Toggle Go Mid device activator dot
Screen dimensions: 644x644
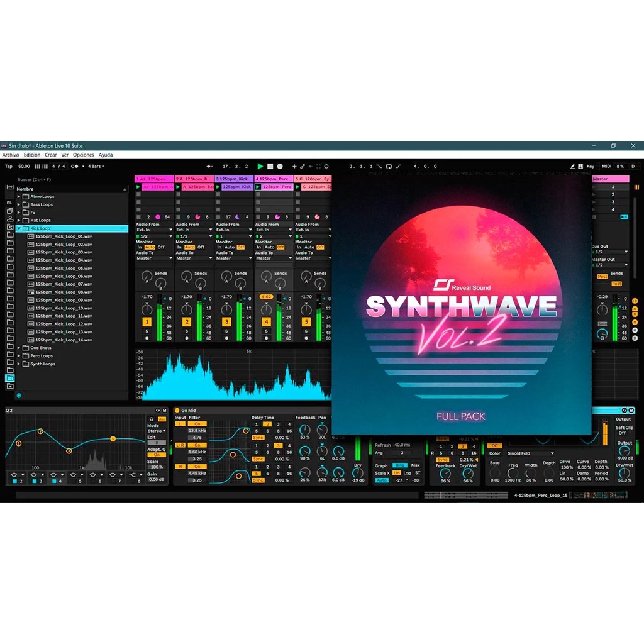coord(177,410)
